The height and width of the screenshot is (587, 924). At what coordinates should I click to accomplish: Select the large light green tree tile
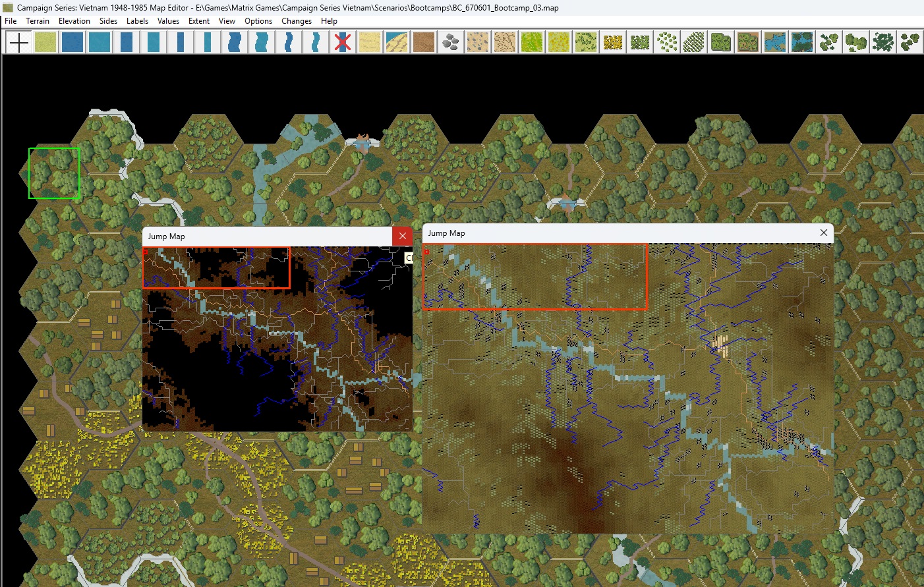point(856,42)
